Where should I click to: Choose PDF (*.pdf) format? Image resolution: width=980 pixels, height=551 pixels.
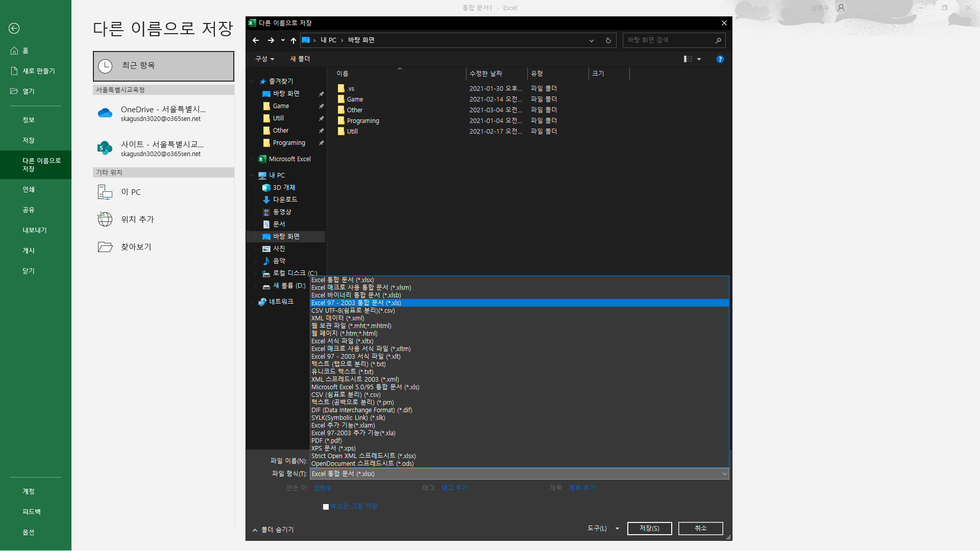click(520, 441)
